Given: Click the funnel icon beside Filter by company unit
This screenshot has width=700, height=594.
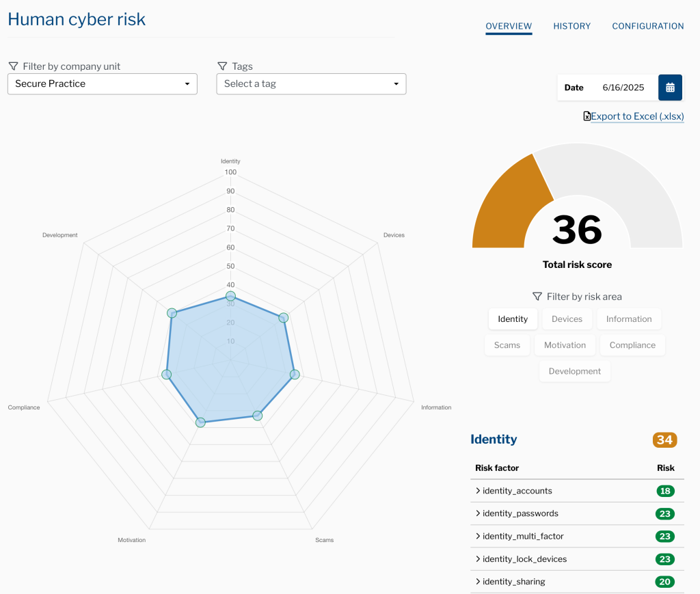Looking at the screenshot, I should 13,66.
